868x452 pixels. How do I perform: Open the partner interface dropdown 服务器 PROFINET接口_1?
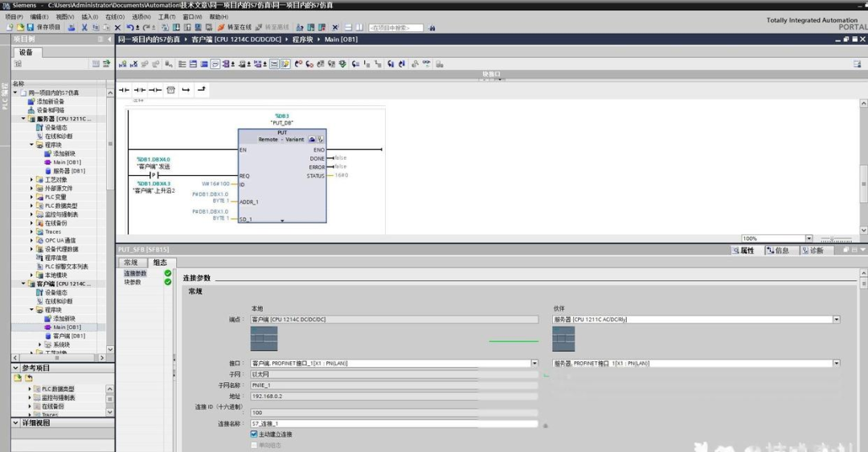coord(837,364)
